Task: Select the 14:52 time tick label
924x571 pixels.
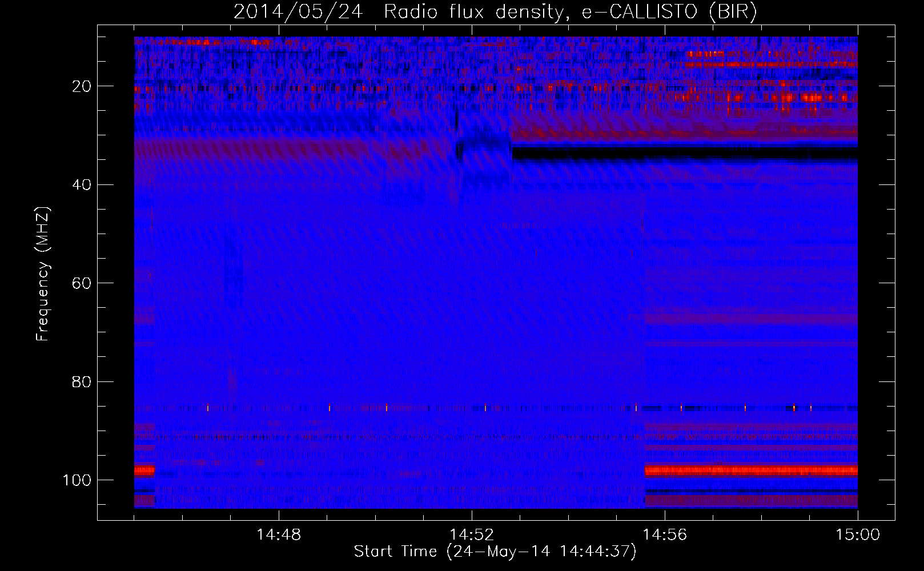Action: pos(472,535)
